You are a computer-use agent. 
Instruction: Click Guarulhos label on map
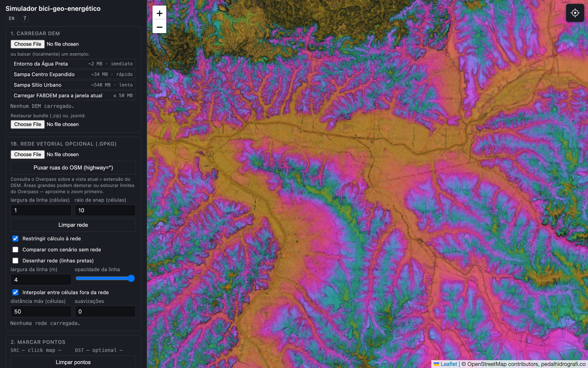[504, 64]
